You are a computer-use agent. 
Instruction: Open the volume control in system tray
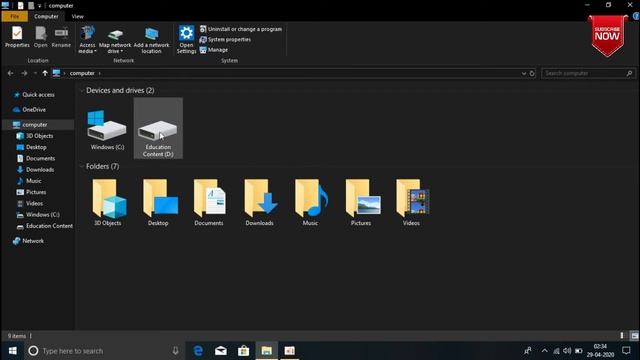tap(567, 351)
